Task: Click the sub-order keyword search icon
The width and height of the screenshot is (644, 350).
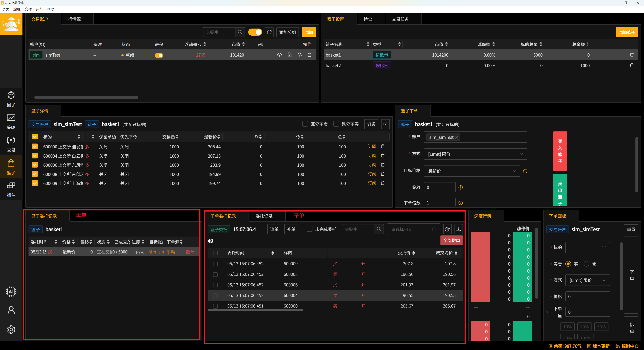Action: coord(379,229)
